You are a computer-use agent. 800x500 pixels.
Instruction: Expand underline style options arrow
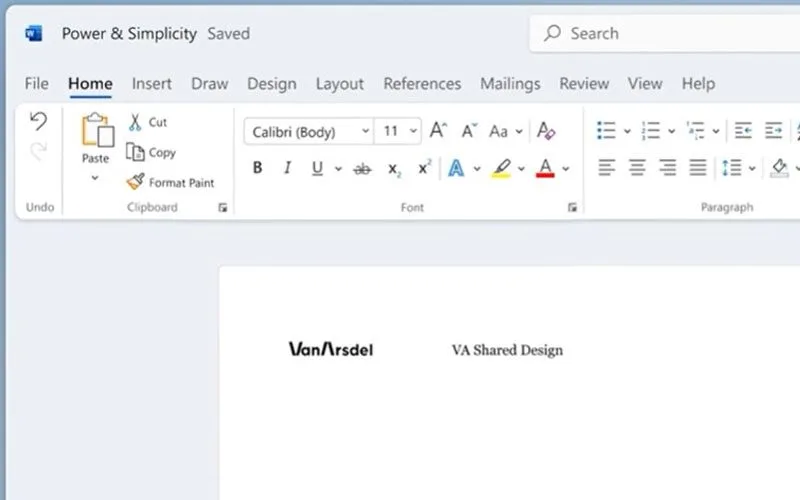coord(338,169)
